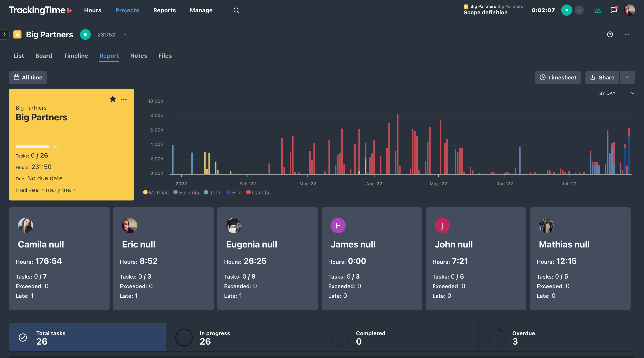Switch to the Board tab
Viewport: 644px width, 358px height.
click(x=44, y=55)
